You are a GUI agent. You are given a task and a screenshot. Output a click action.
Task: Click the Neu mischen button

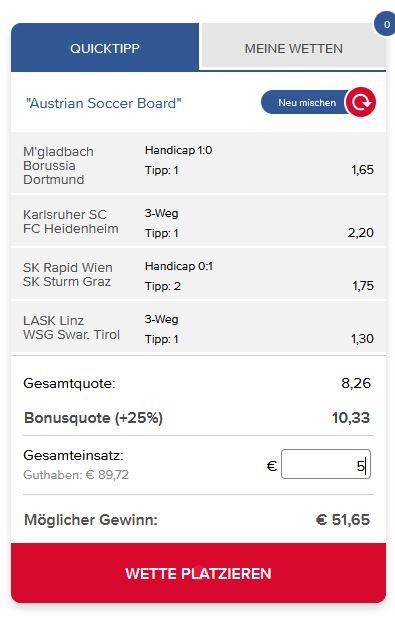point(306,102)
